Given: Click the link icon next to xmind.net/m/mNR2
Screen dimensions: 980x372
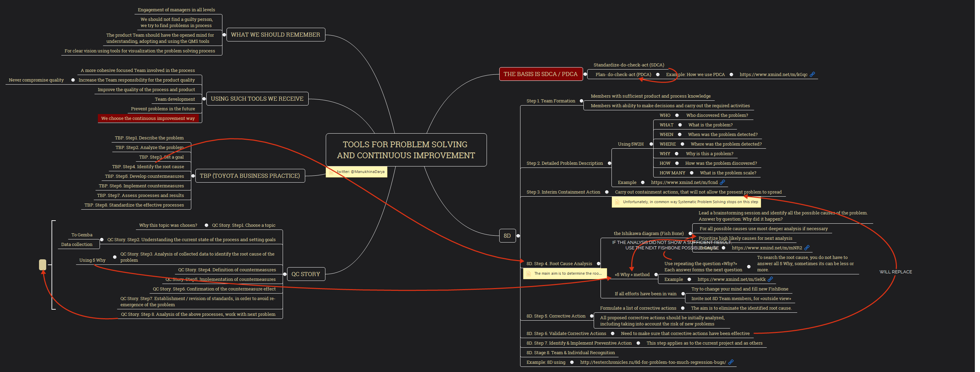Looking at the screenshot, I should [x=807, y=248].
